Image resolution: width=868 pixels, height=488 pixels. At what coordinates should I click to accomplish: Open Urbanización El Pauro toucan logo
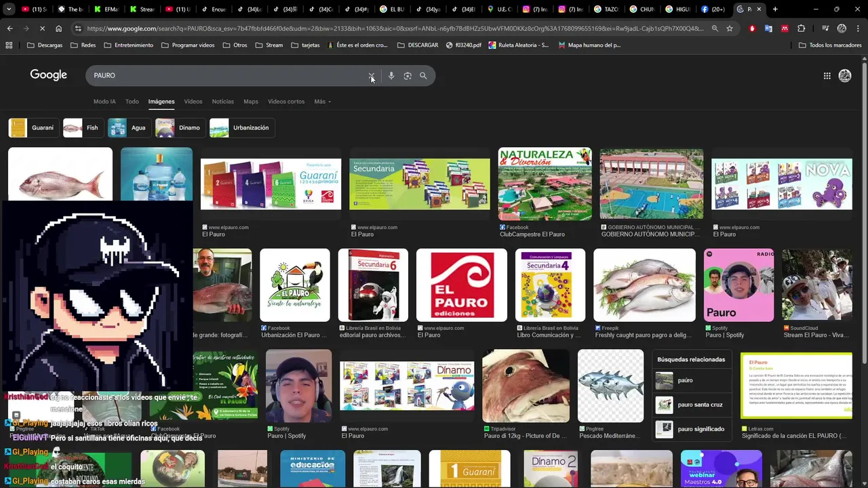pyautogui.click(x=294, y=285)
